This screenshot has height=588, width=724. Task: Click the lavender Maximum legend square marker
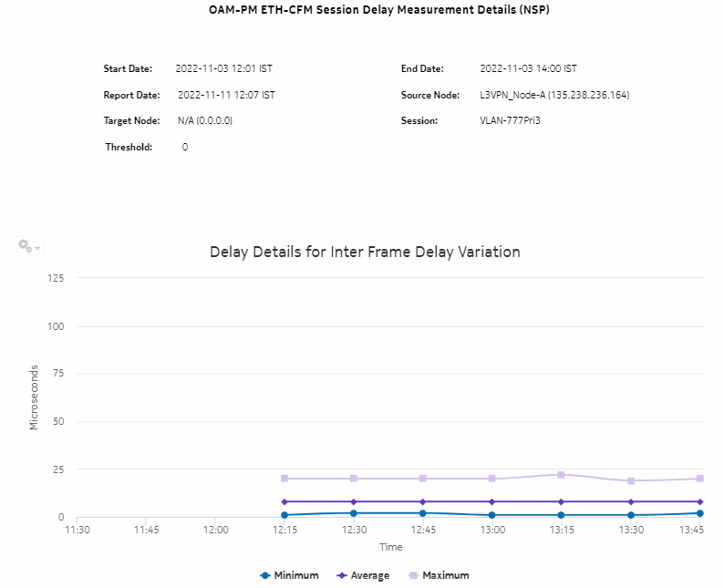pos(413,575)
